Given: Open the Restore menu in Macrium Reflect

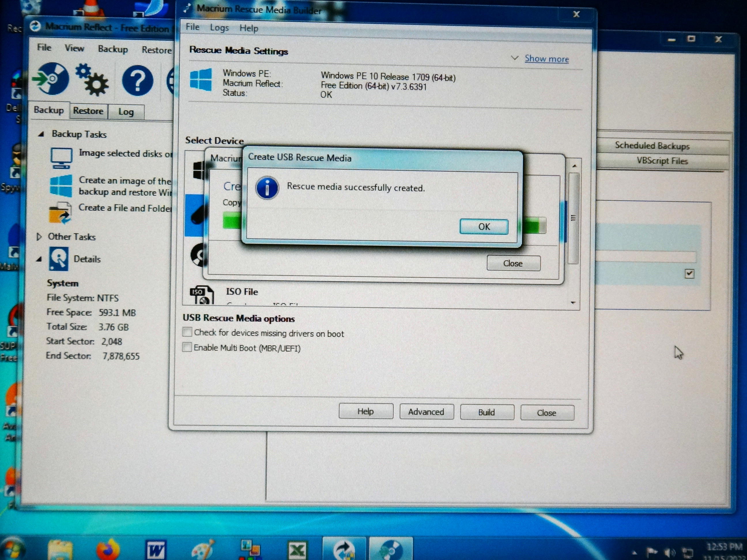Looking at the screenshot, I should pyautogui.click(x=157, y=50).
